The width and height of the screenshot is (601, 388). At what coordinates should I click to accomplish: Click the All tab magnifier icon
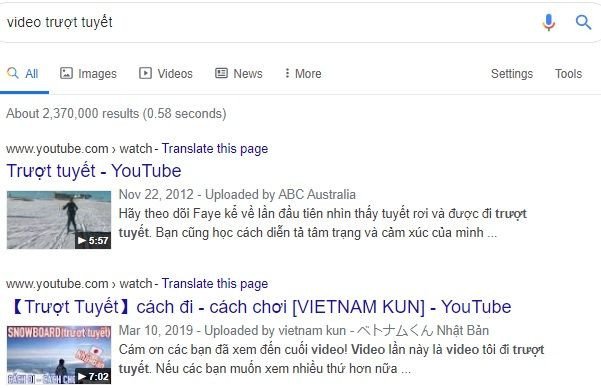coord(13,73)
